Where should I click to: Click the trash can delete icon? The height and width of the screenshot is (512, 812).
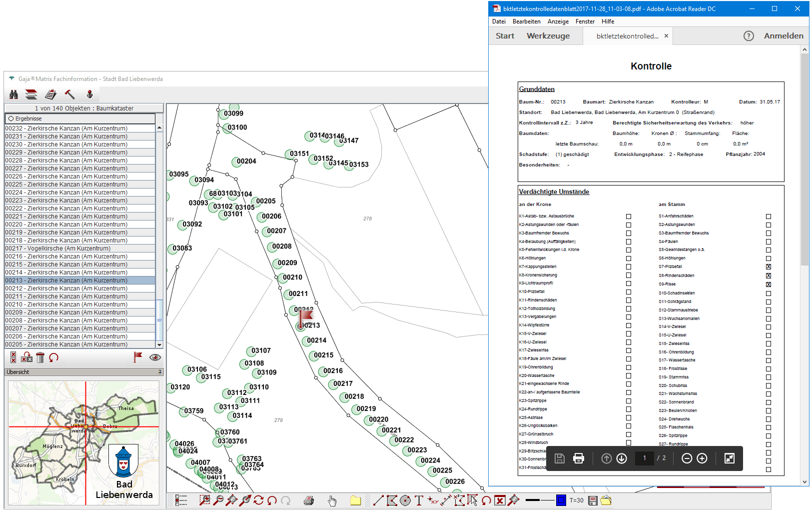coord(40,357)
